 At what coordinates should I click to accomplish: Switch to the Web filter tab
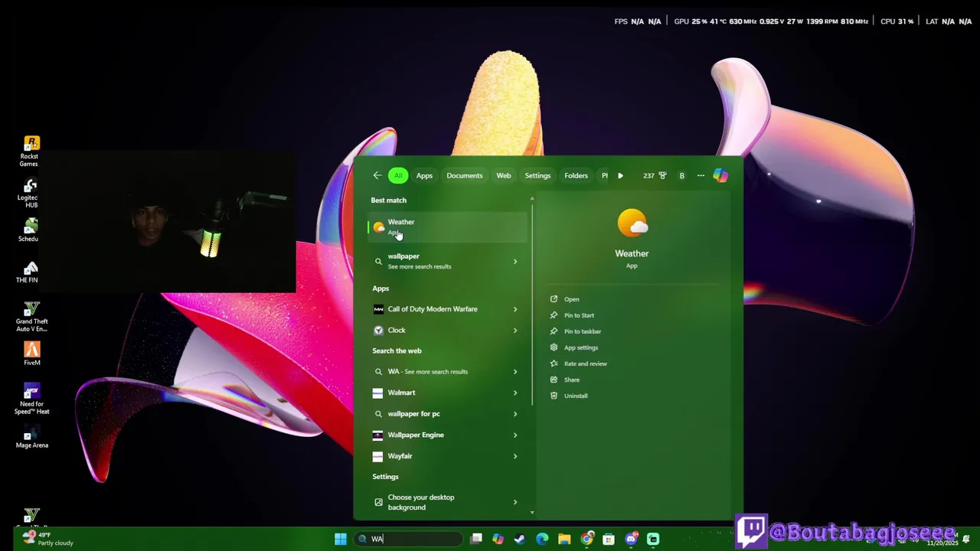point(504,176)
